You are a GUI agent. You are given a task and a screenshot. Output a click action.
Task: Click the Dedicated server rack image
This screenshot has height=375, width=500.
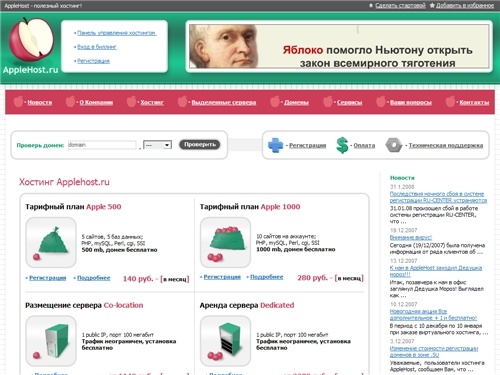[225, 341]
